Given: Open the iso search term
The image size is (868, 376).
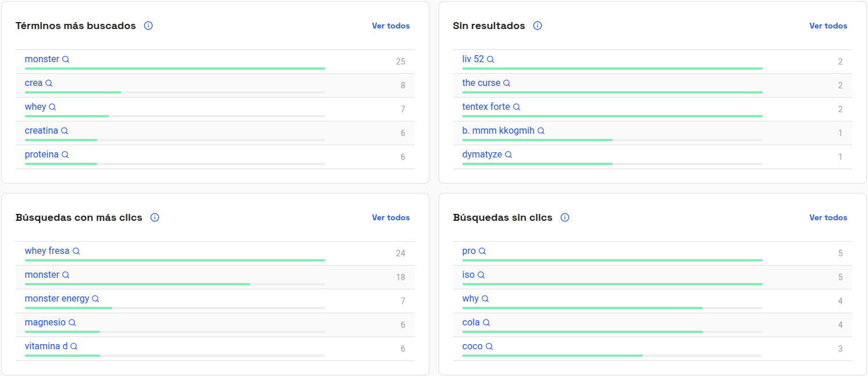Looking at the screenshot, I should pyautogui.click(x=468, y=275).
